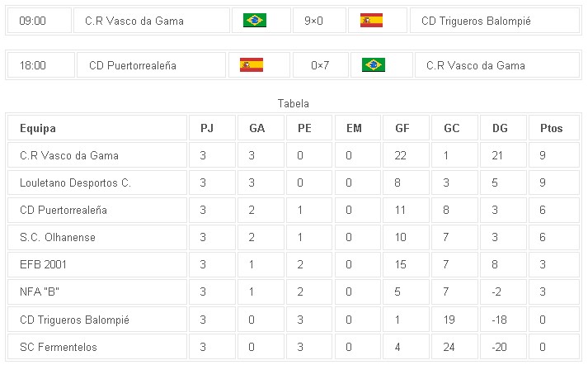Click Brazil flag in the 18:00 match row
588x365 pixels.
pyautogui.click(x=374, y=65)
